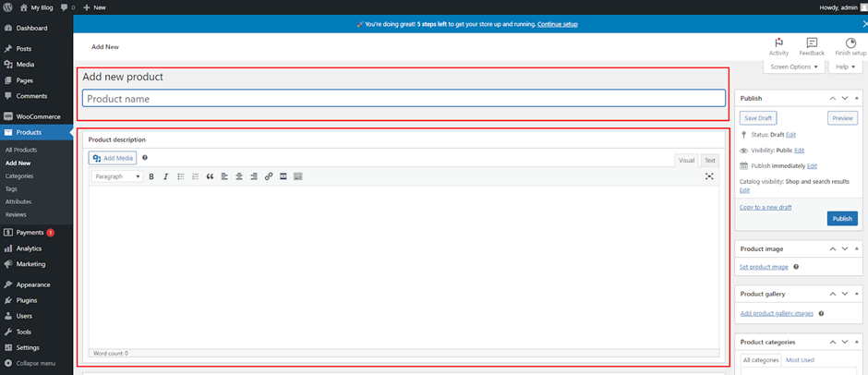Toggle bold formatting in the editor
Screen dimensions: 868x375
[x=151, y=176]
